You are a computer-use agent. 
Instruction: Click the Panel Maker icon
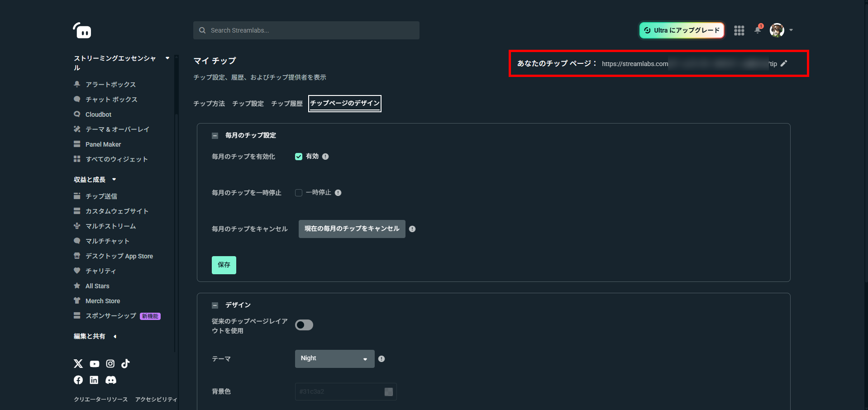[x=77, y=144]
